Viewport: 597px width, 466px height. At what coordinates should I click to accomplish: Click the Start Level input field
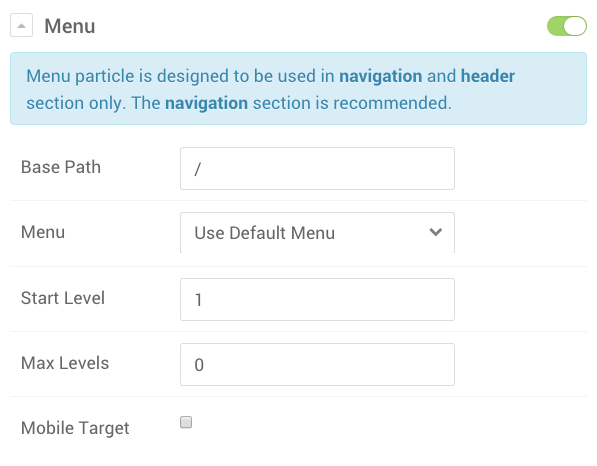pos(317,299)
